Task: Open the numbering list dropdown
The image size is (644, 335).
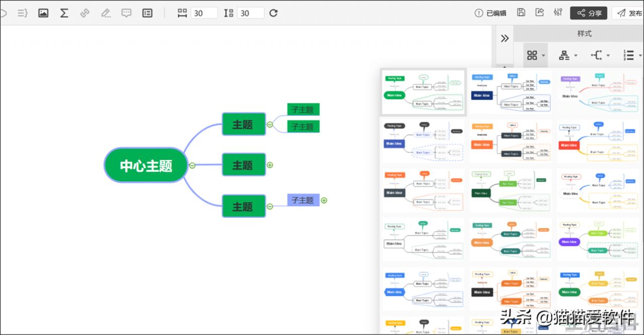Action: click(632, 55)
